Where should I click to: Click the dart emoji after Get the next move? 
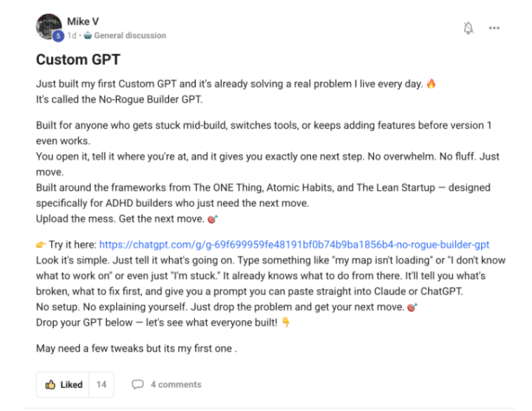(212, 219)
